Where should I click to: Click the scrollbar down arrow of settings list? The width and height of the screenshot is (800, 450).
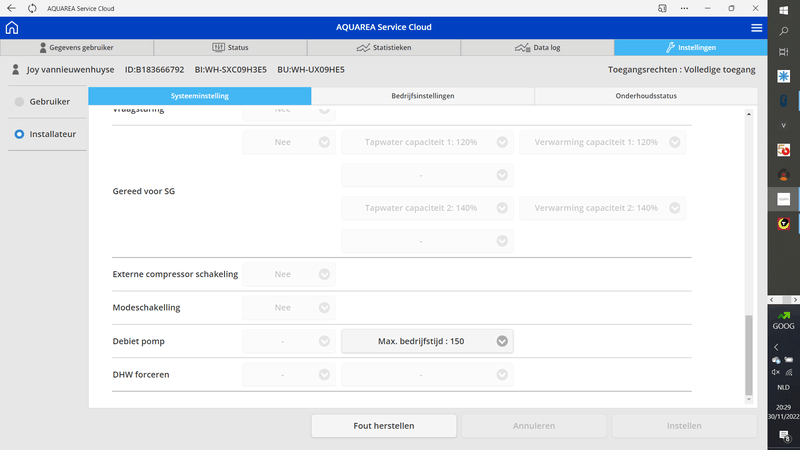pos(748,399)
